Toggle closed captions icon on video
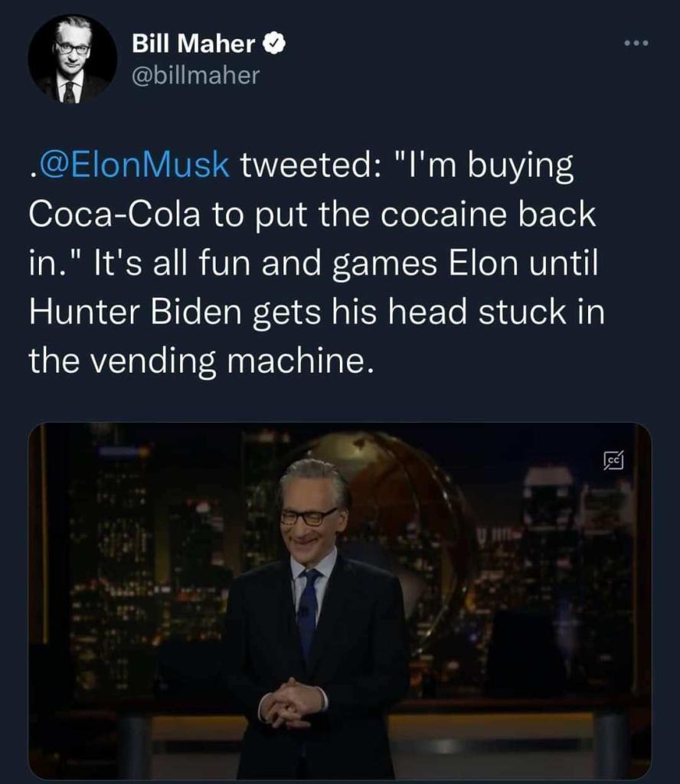 613,459
